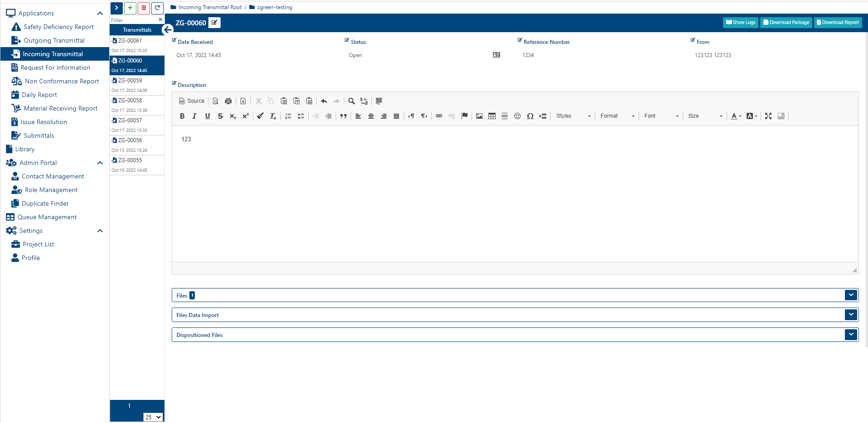Viewport: 868px width, 423px height.
Task: Undo last edit in editor
Action: (x=324, y=101)
